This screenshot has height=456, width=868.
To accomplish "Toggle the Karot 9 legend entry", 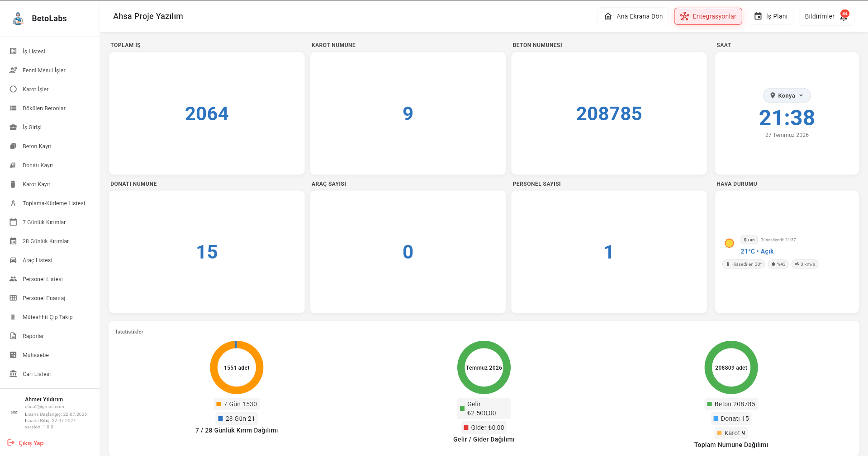I will 731,433.
